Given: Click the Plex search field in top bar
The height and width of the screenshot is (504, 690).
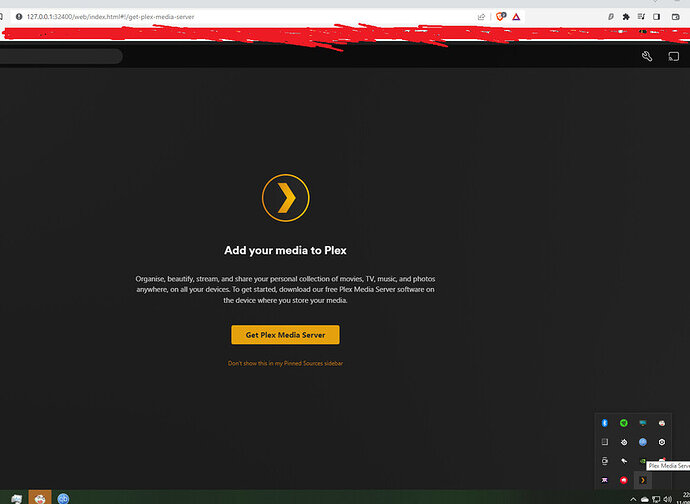Looking at the screenshot, I should tap(61, 56).
